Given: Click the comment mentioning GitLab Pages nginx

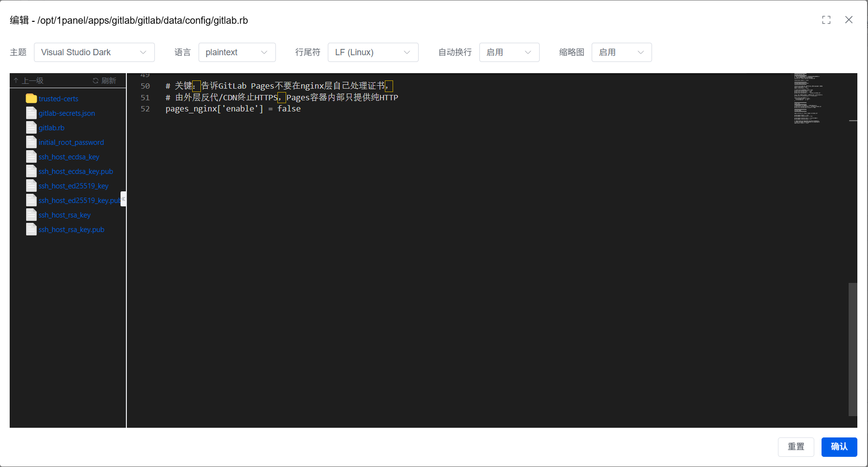Looking at the screenshot, I should [x=279, y=86].
